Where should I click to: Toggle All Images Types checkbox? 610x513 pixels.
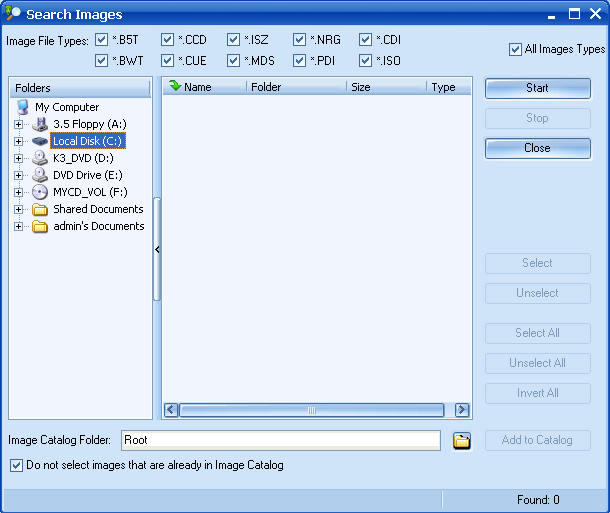[x=515, y=49]
